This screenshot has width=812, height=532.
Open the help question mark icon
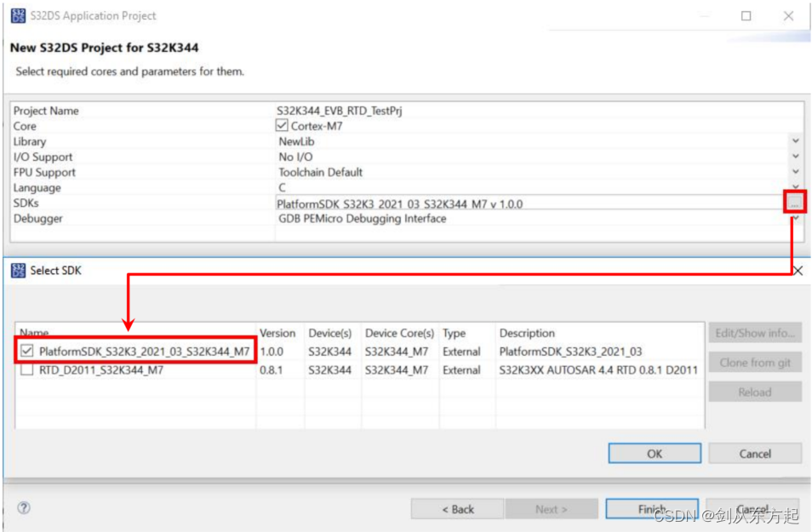click(24, 507)
